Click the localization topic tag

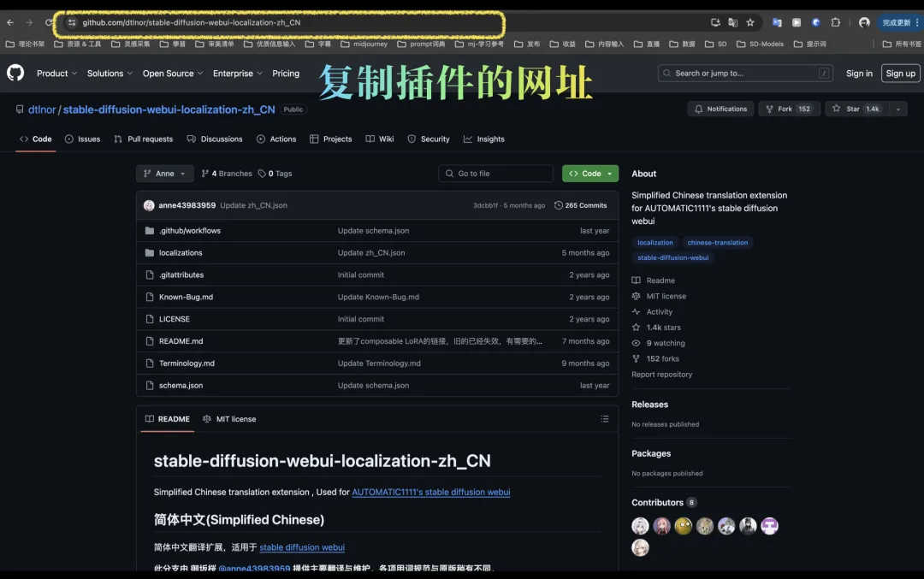[x=654, y=243]
